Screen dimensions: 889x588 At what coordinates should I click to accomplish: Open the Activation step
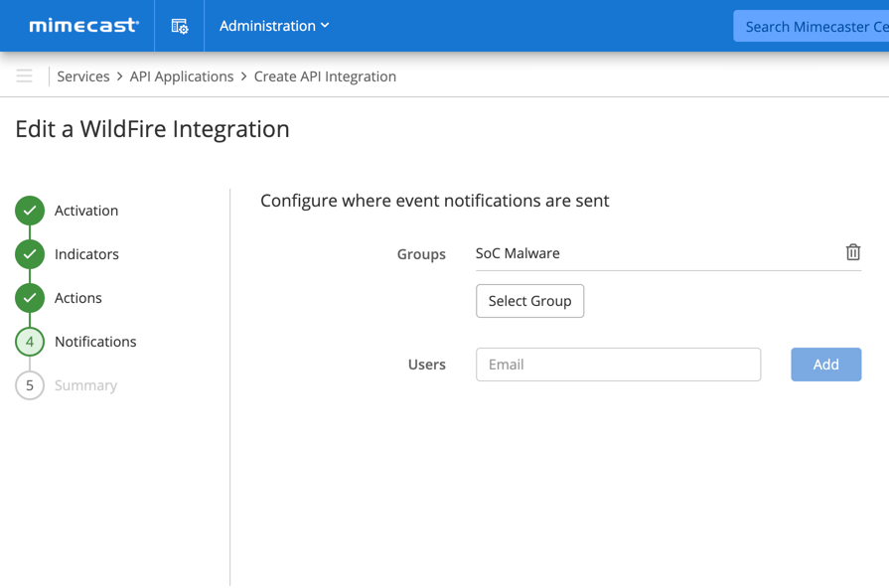point(86,211)
